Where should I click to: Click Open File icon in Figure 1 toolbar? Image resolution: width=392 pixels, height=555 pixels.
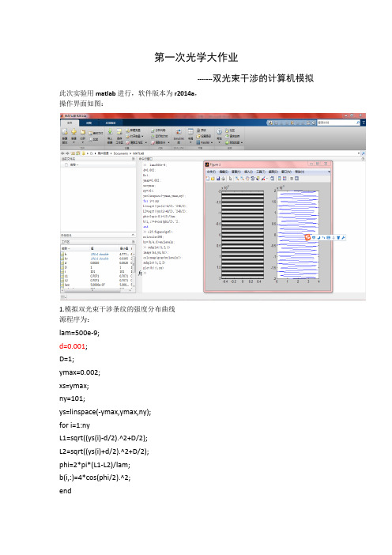click(213, 179)
